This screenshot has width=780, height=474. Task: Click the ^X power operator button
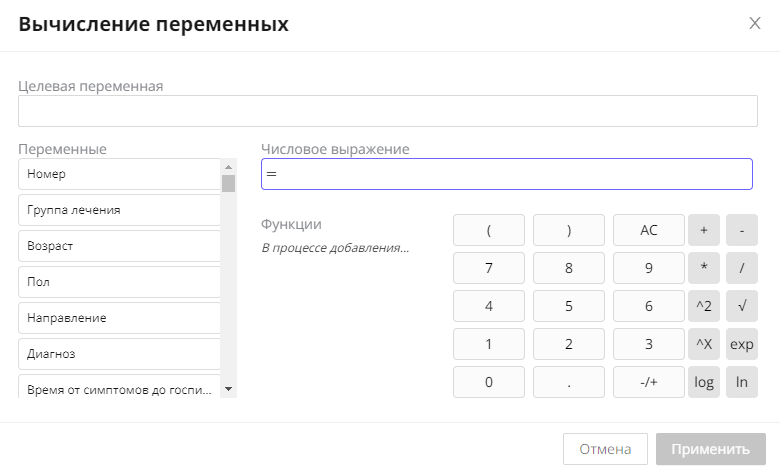coord(703,344)
